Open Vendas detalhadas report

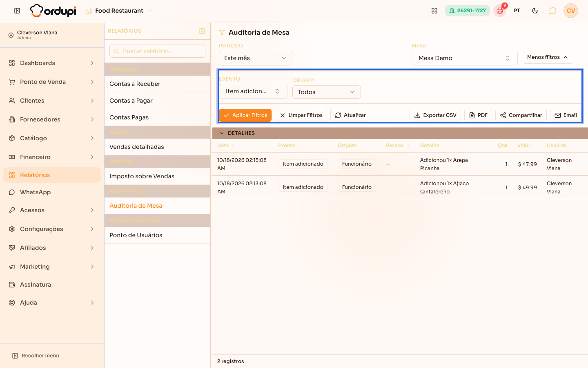[x=157, y=147]
